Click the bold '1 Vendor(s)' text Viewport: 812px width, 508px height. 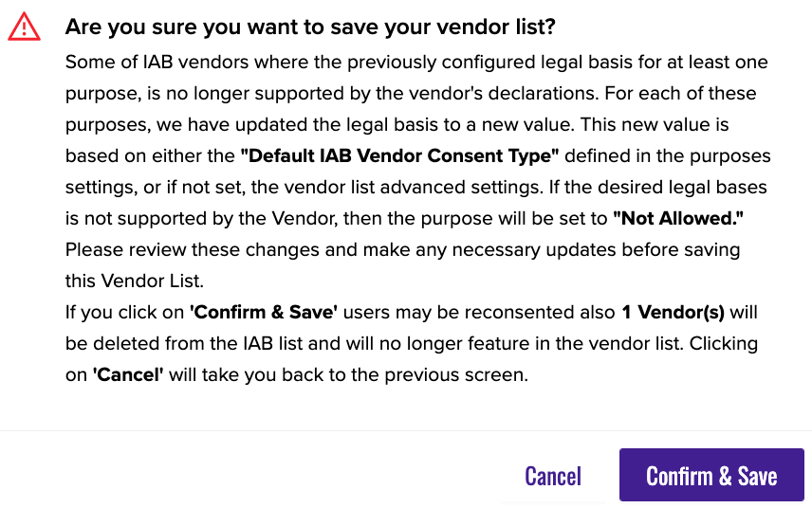coord(673,312)
